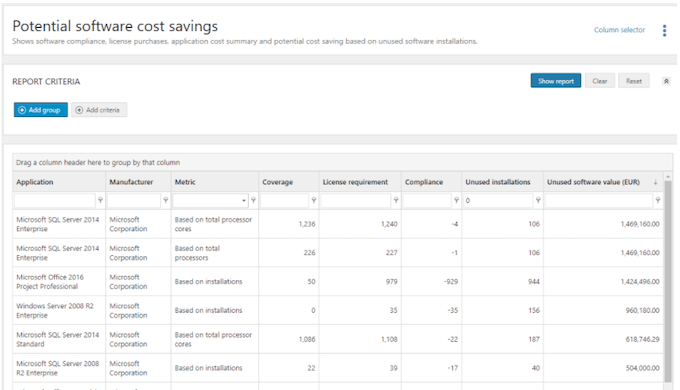Toggle sort on Unused software value (EUR) header
The height and width of the screenshot is (390, 680).
(x=603, y=182)
